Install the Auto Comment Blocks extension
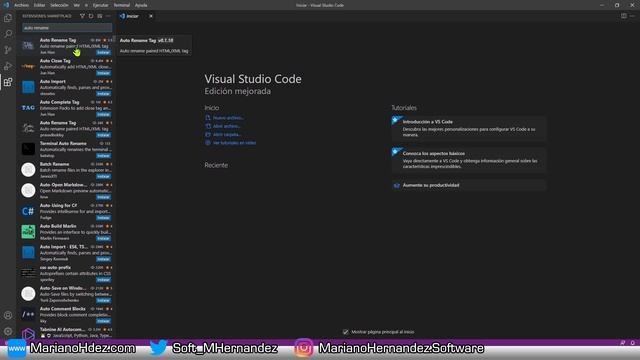Image resolution: width=640 pixels, height=360 pixels. [103, 321]
